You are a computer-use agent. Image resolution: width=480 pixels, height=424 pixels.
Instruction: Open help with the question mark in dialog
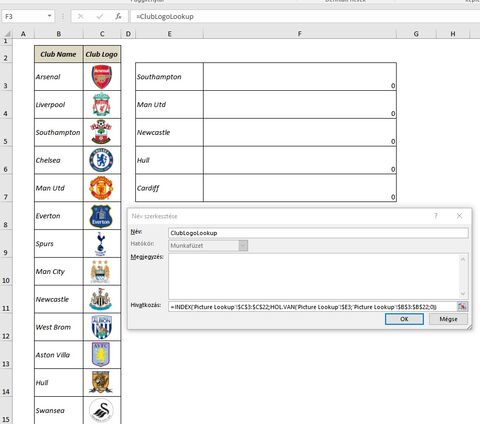coord(436,216)
